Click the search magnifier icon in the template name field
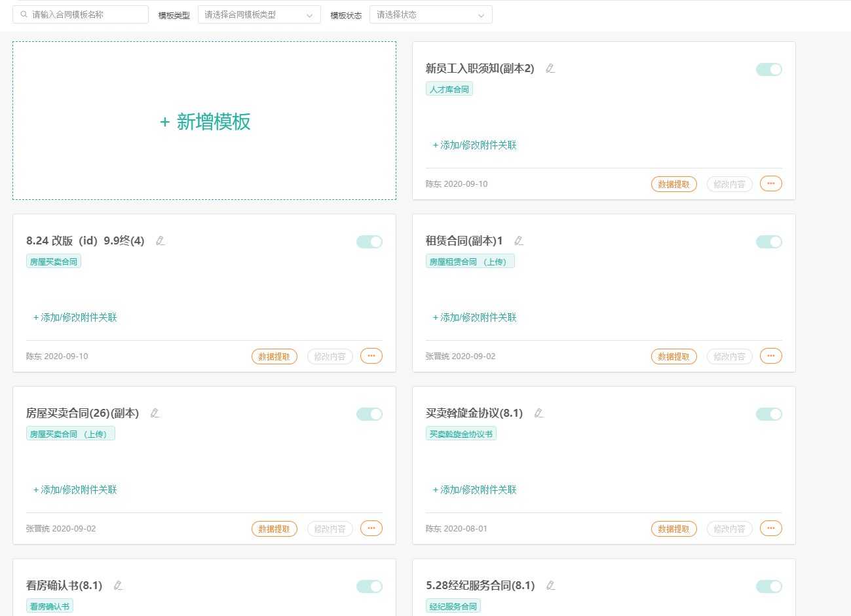851x616 pixels. click(x=24, y=14)
